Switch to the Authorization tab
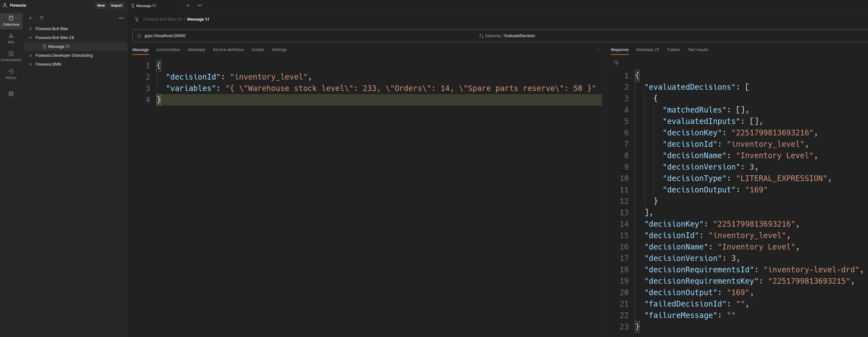 pyautogui.click(x=168, y=50)
